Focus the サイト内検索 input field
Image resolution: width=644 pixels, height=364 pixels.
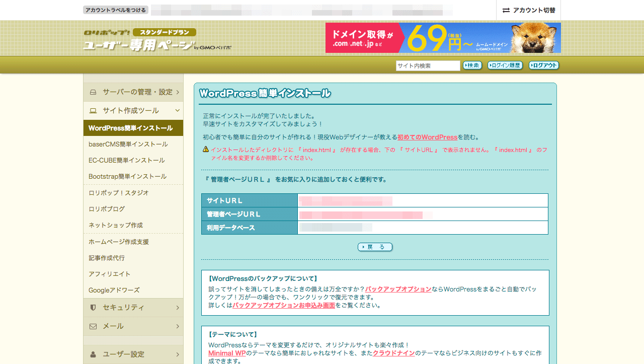[x=428, y=65]
